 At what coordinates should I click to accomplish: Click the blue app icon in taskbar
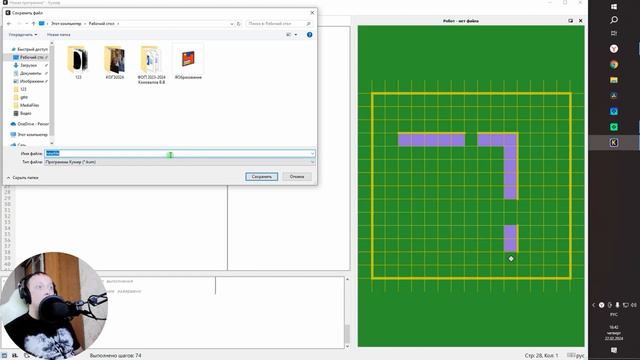click(614, 111)
